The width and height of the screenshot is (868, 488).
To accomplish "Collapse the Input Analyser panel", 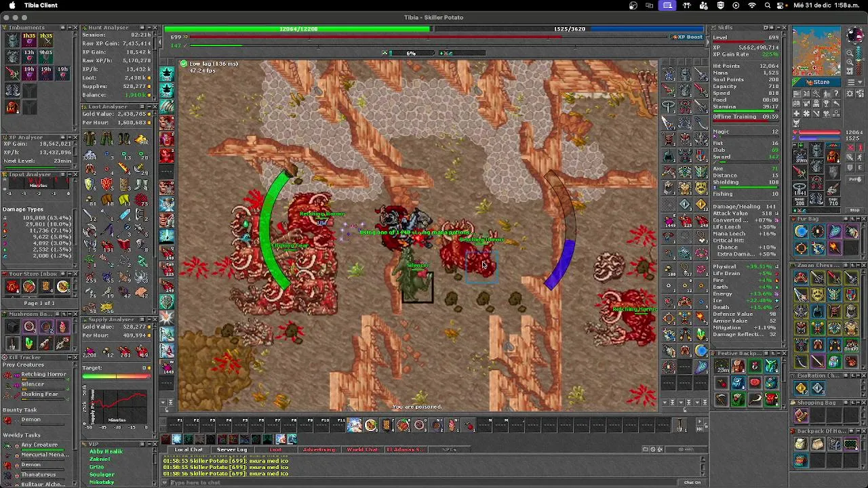I will 68,174.
